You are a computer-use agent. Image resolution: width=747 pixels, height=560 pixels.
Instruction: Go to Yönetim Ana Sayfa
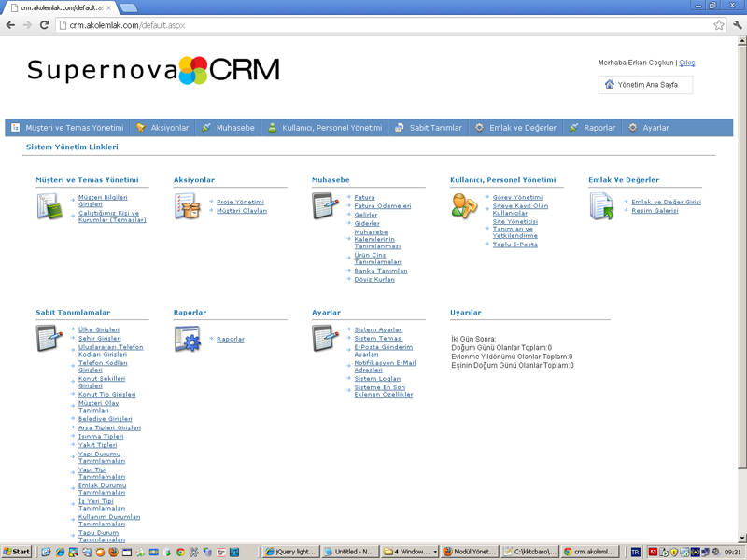[x=645, y=85]
